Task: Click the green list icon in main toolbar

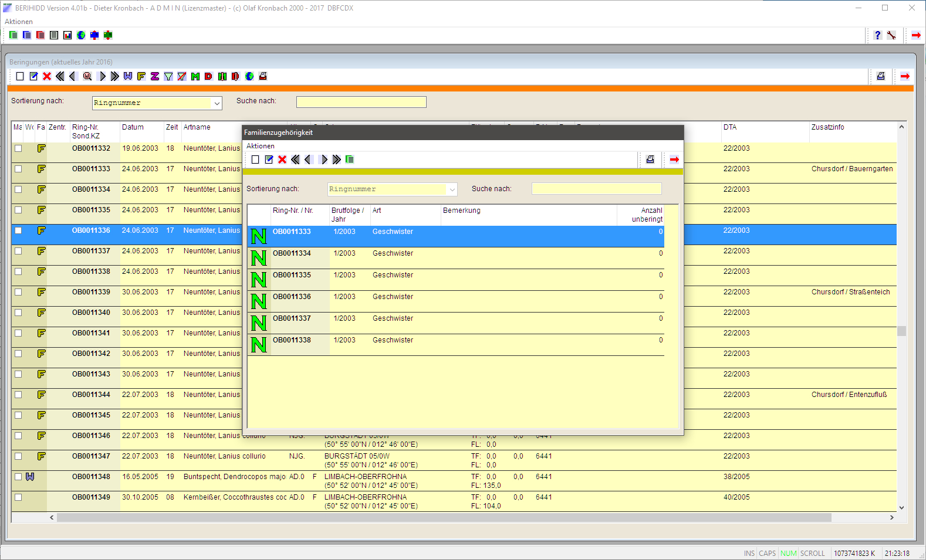Action: point(13,35)
